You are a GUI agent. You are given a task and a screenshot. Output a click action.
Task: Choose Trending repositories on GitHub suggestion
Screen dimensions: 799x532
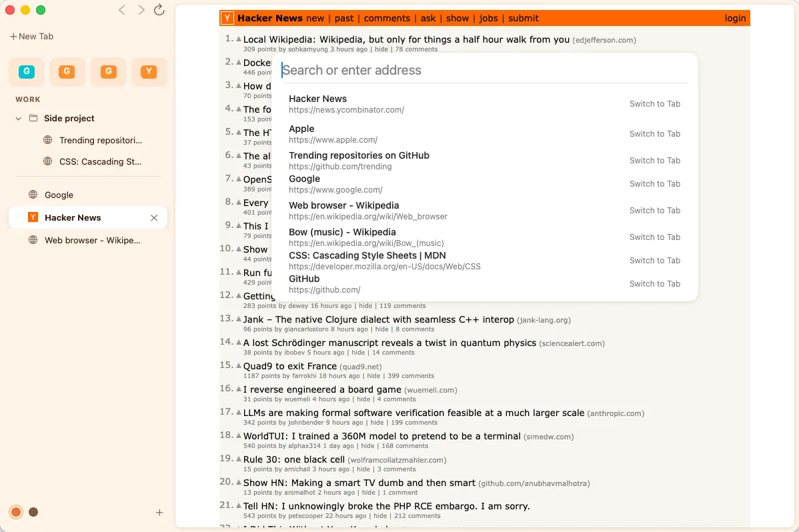484,161
